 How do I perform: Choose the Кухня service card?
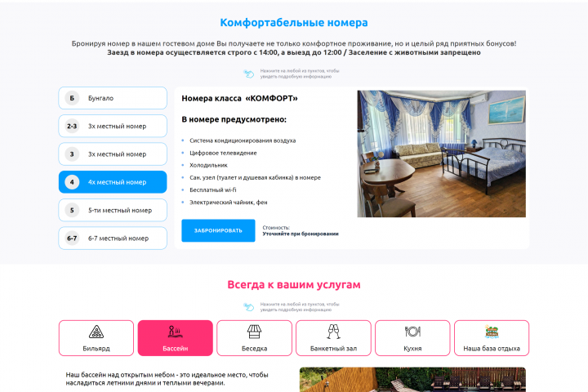click(412, 338)
